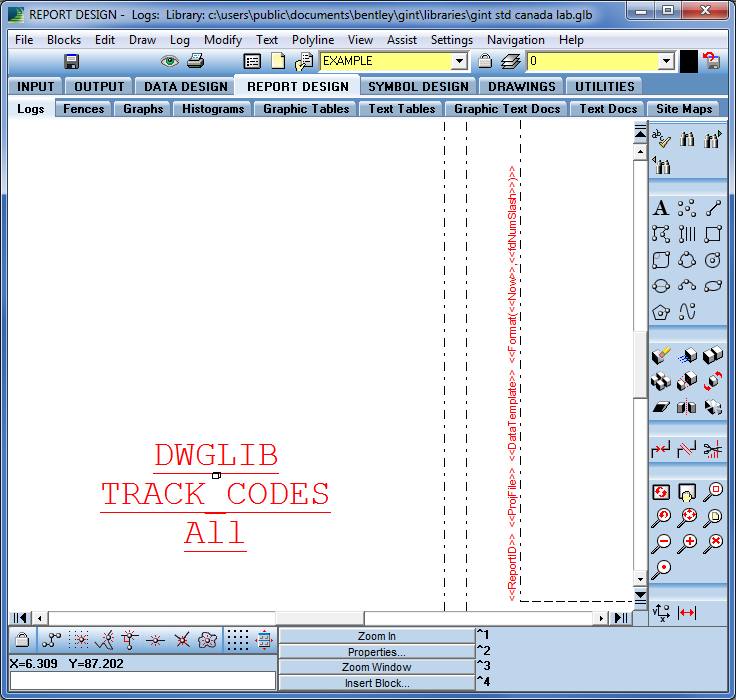Click the Properties... shortcut button
Screen dimensions: 736x700
point(376,652)
